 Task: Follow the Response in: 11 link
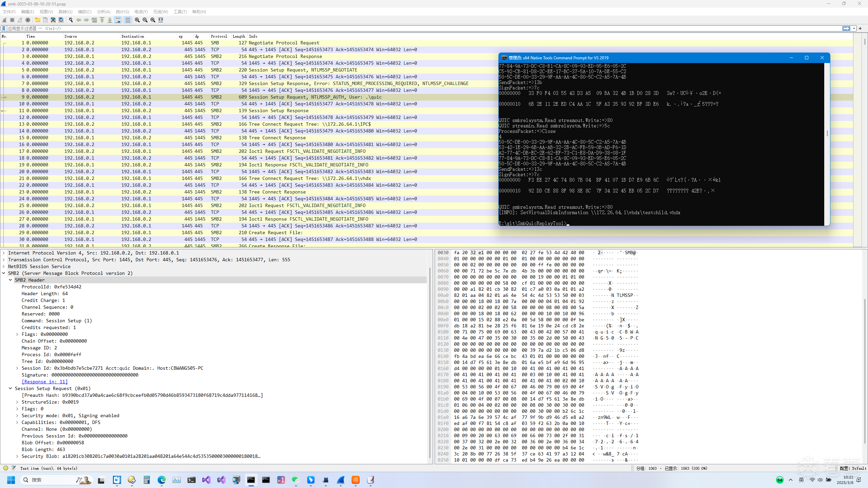pos(45,382)
